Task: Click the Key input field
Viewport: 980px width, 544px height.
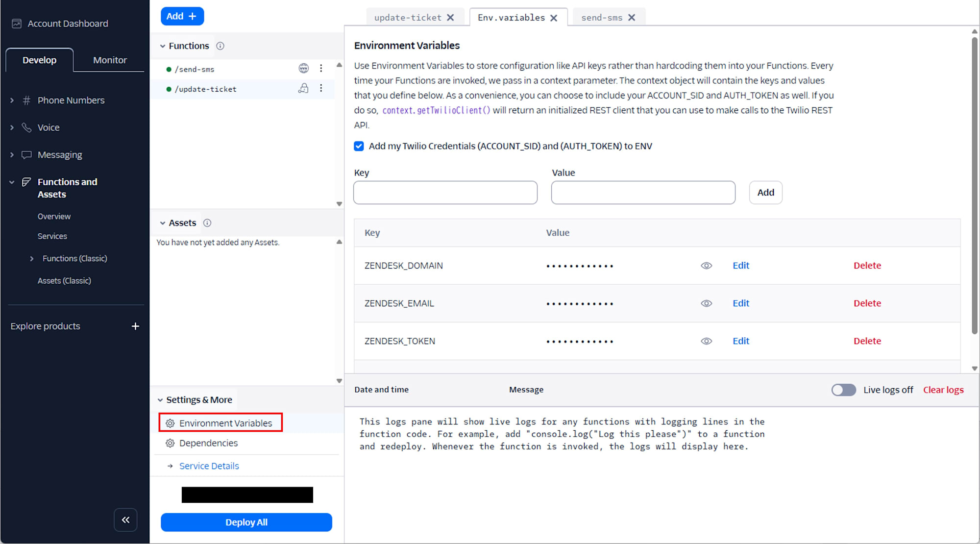Action: point(445,193)
